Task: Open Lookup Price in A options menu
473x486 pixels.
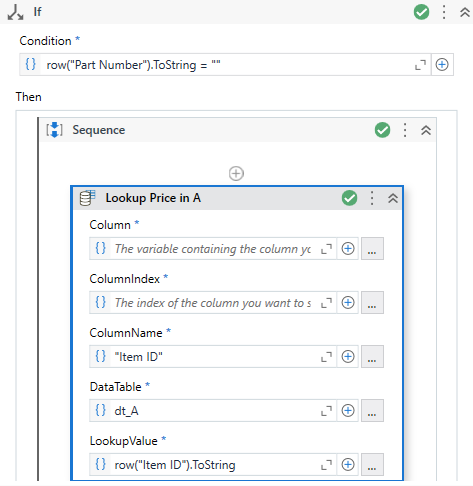Action: point(372,198)
